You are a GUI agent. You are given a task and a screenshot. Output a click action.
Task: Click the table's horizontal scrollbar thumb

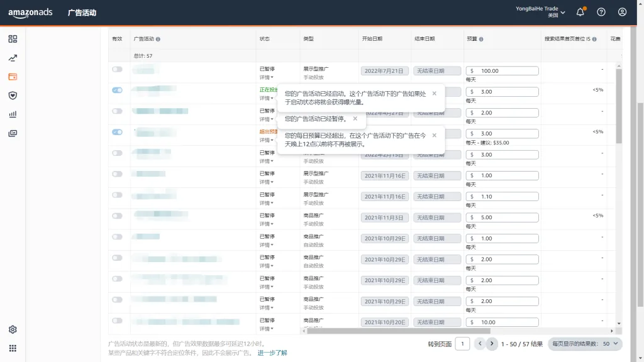(398, 331)
